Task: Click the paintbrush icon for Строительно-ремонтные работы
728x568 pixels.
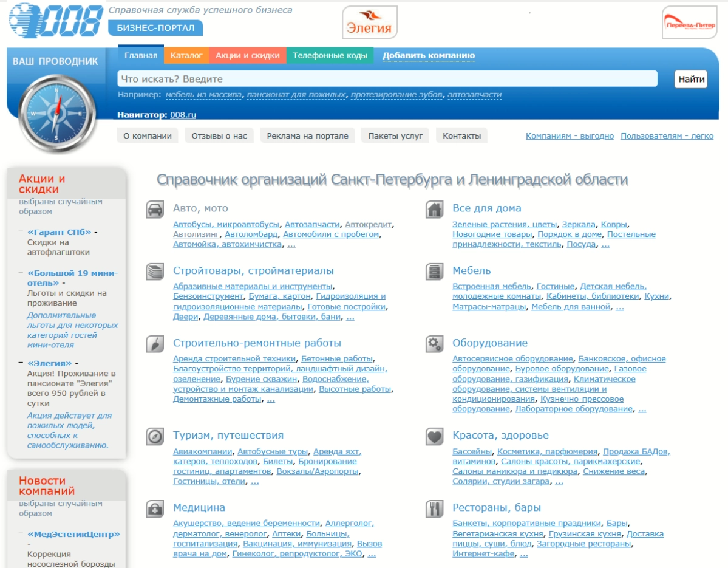Action: [x=155, y=344]
